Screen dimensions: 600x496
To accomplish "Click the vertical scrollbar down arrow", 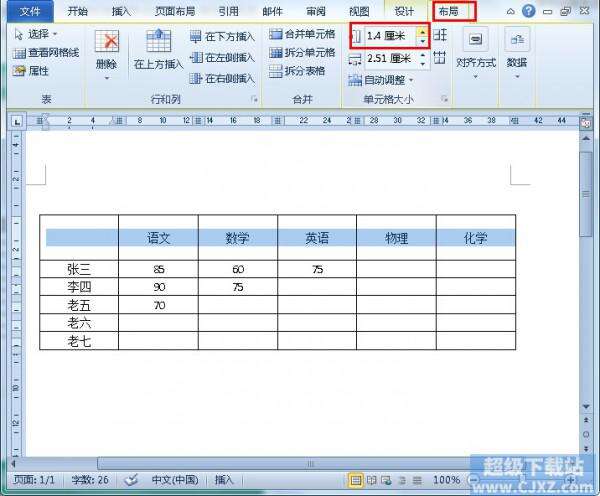I will pos(586,406).
